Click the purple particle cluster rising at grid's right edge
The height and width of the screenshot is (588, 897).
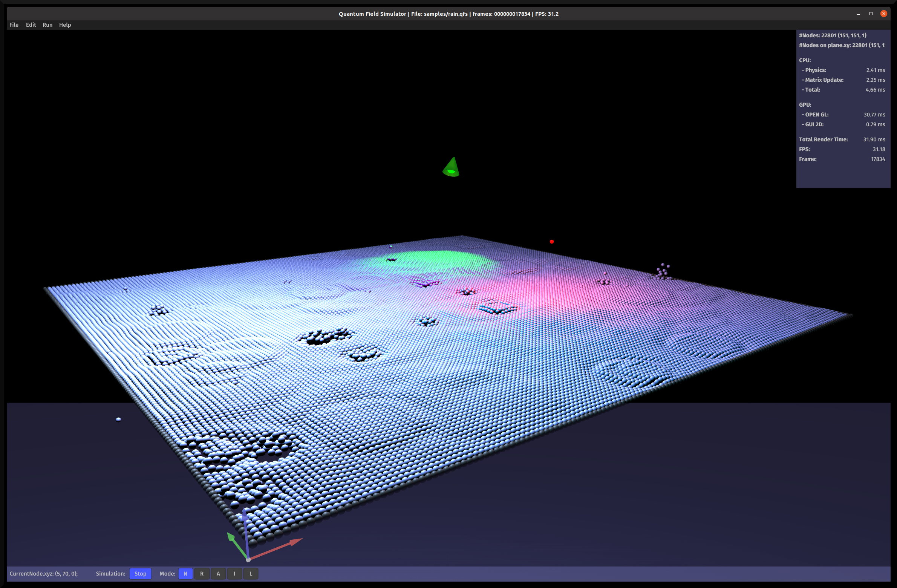pos(663,271)
